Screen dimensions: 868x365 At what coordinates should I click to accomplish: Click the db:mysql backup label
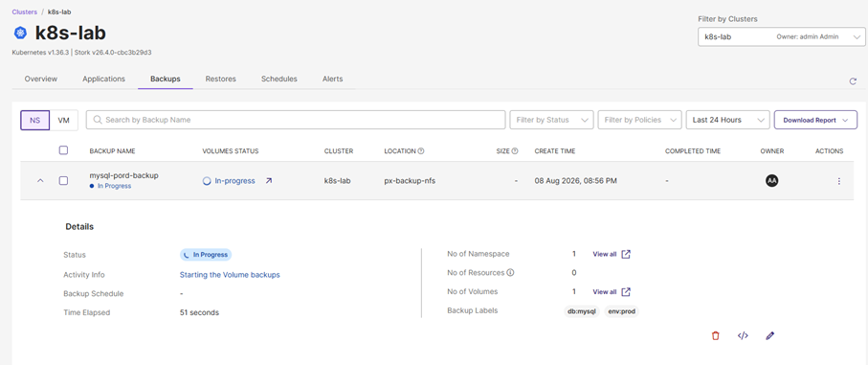581,311
